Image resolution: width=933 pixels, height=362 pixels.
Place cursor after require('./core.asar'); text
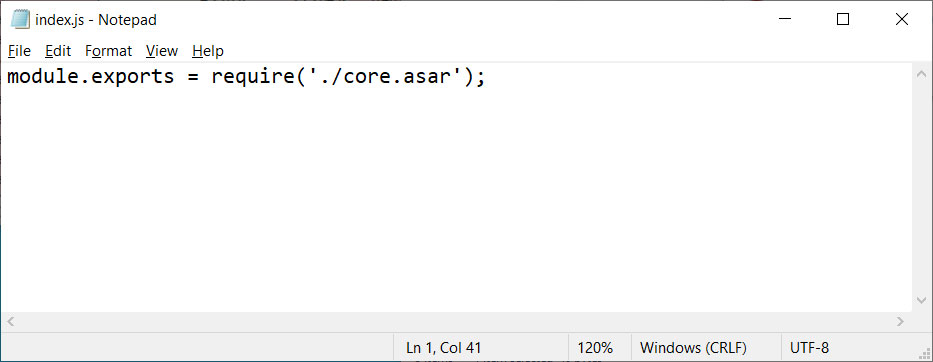[487, 77]
